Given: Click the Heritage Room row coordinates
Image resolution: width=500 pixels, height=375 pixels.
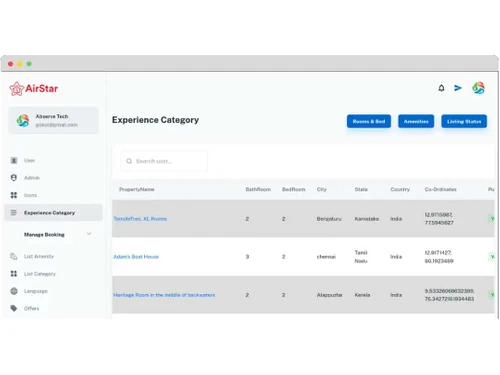Looking at the screenshot, I should point(449,295).
